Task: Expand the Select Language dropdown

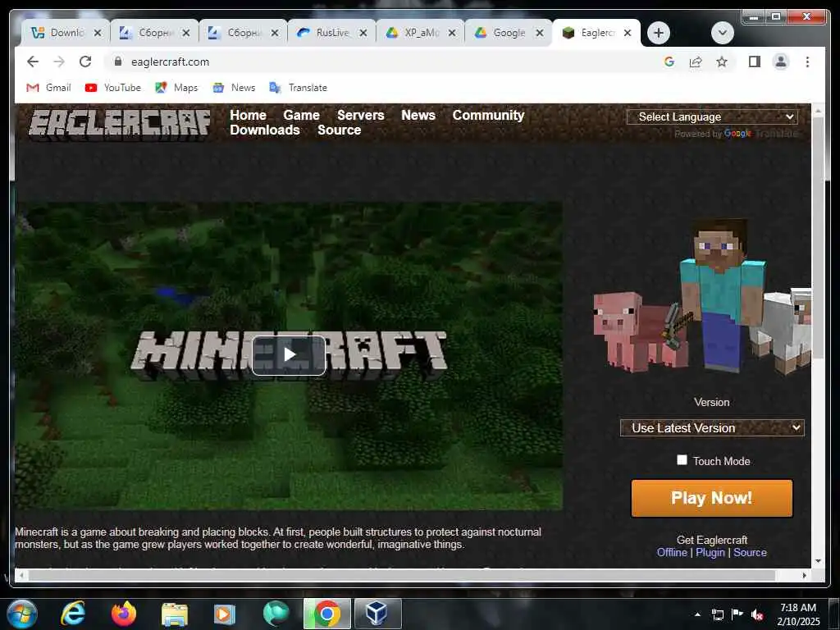Action: [712, 116]
